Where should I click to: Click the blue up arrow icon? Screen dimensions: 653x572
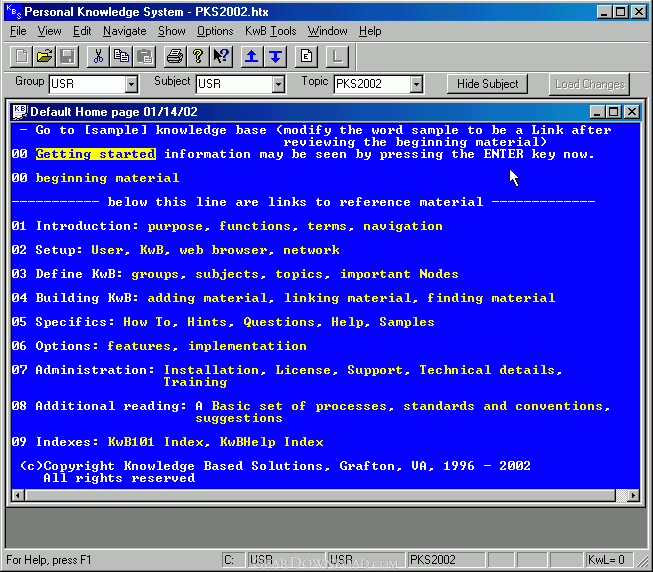tap(252, 56)
